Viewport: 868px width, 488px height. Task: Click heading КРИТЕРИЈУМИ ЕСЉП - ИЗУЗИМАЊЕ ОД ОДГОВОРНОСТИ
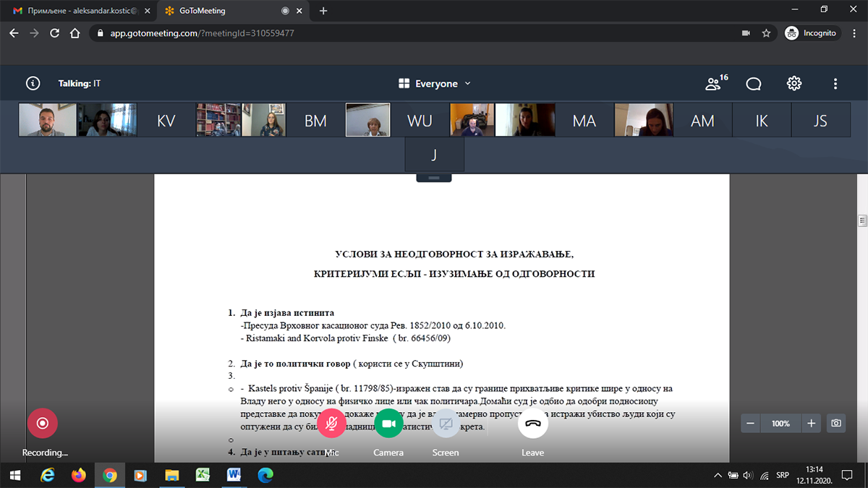pyautogui.click(x=454, y=274)
